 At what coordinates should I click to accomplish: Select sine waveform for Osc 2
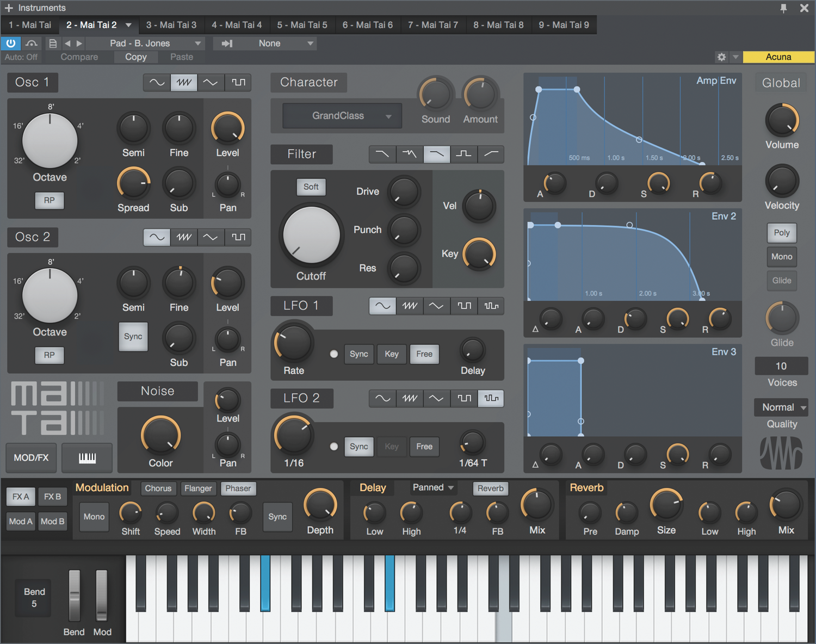(x=157, y=237)
